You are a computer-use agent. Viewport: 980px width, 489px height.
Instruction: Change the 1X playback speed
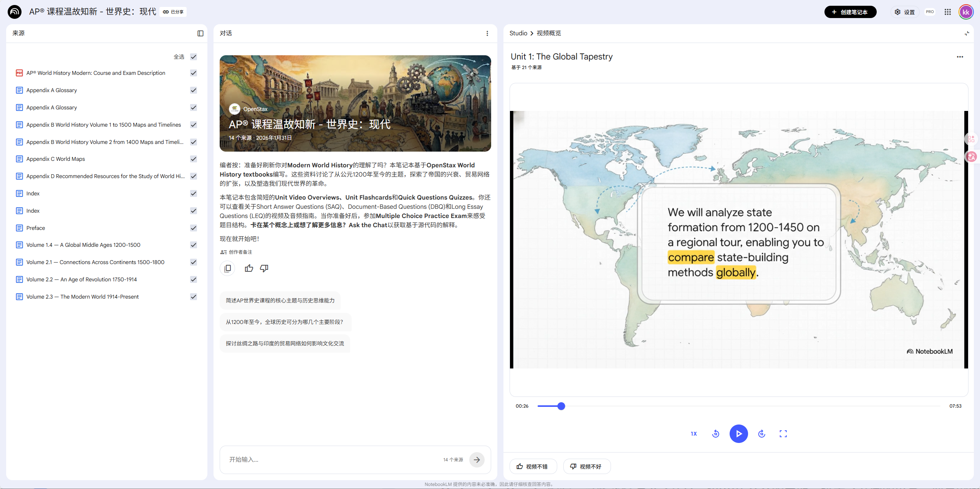click(x=694, y=434)
